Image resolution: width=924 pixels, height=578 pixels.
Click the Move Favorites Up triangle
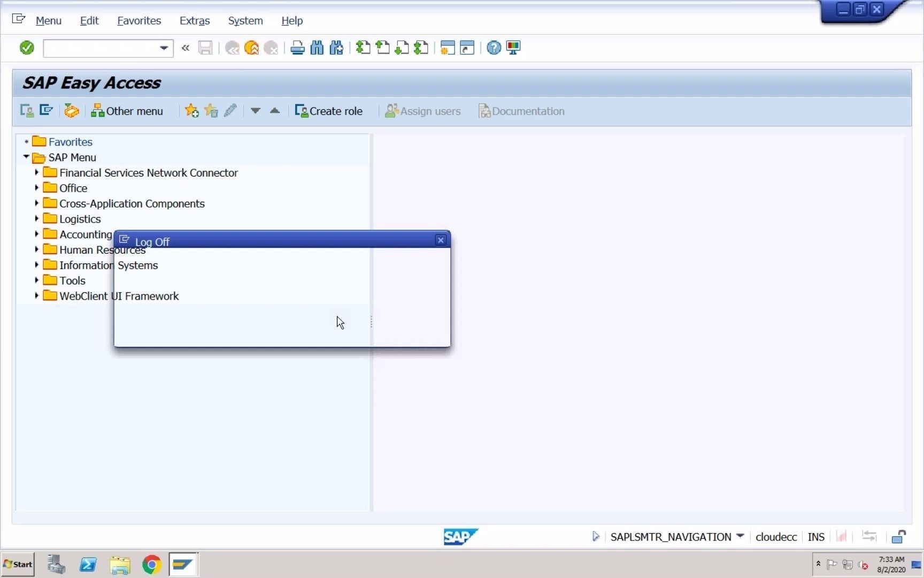coord(275,111)
